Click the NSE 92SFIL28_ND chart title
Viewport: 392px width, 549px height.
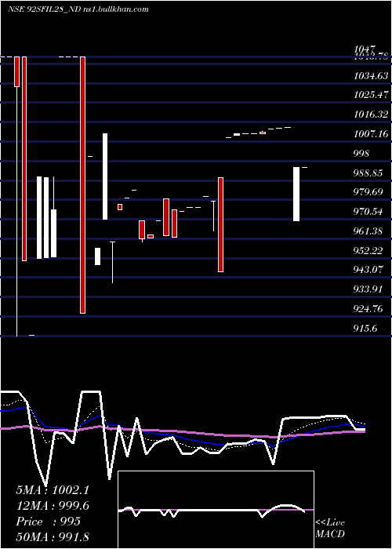tap(78, 9)
